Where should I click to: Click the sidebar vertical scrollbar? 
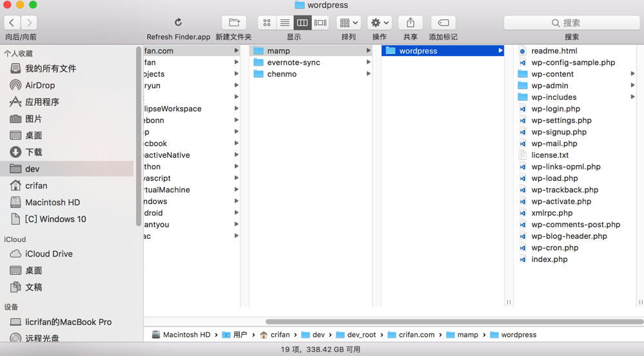click(139, 136)
